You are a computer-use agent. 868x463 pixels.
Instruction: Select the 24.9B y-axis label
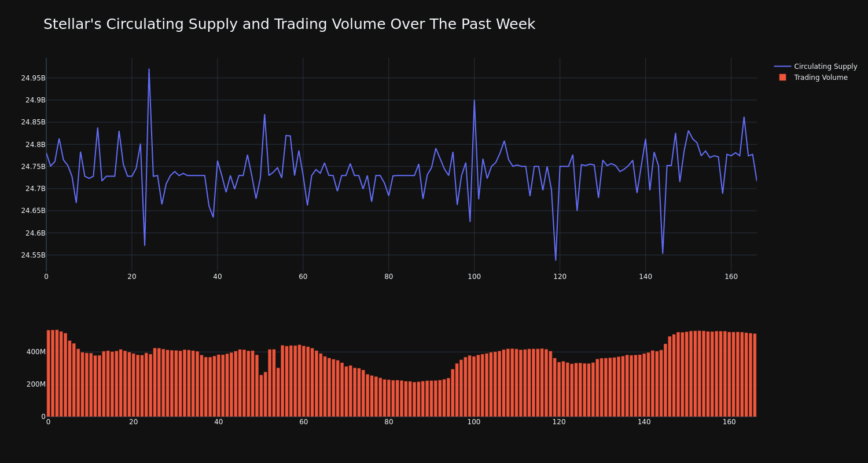tap(35, 100)
